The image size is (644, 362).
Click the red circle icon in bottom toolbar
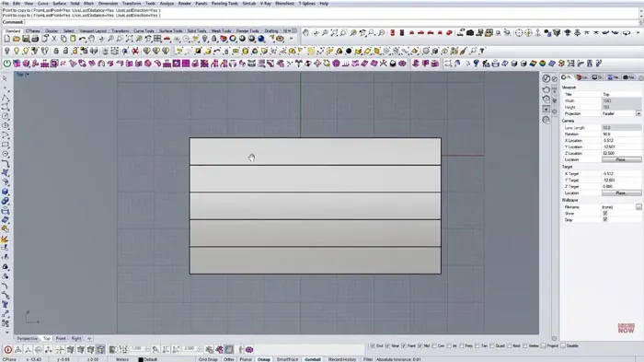[x=7, y=350]
